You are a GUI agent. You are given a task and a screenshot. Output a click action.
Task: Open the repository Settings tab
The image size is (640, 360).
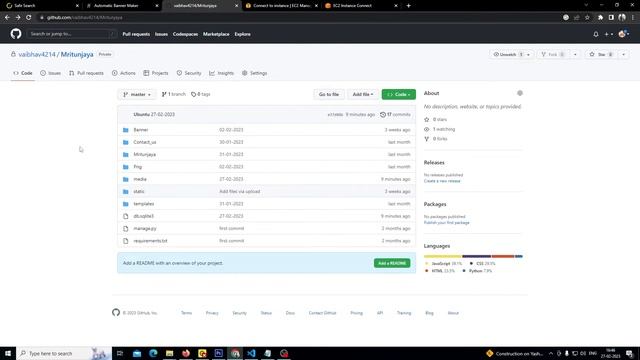(x=254, y=73)
